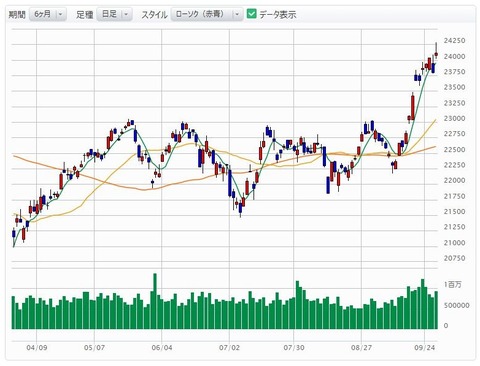Open the 足種 日足 interval dropdown

114,14
